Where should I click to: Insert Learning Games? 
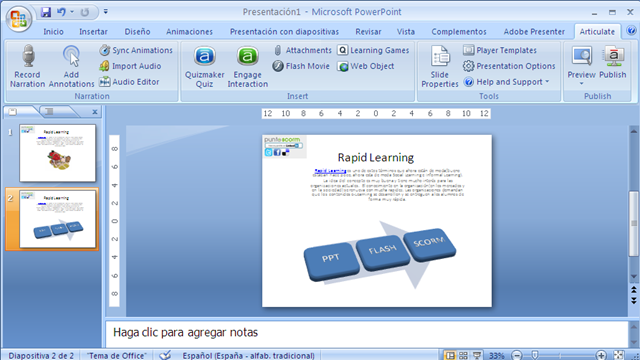(x=373, y=50)
